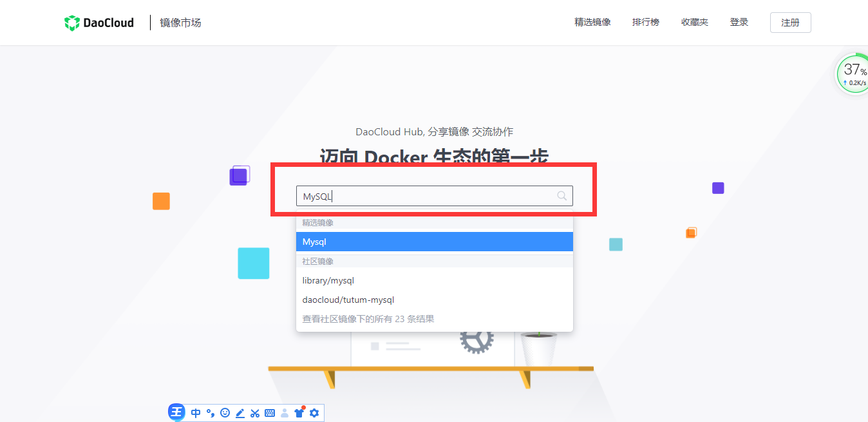Go to 精选镜像 page
Viewport: 868px width, 422px height.
592,23
